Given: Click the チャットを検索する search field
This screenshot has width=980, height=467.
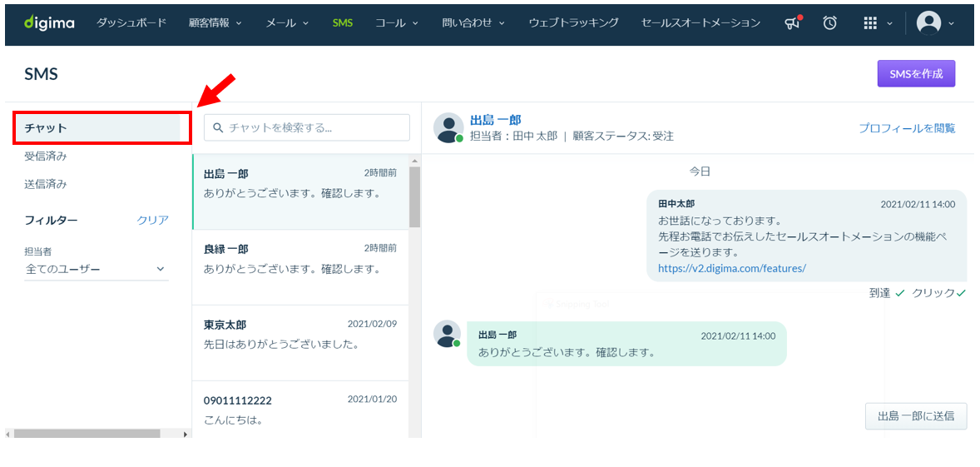Looking at the screenshot, I should (x=307, y=127).
